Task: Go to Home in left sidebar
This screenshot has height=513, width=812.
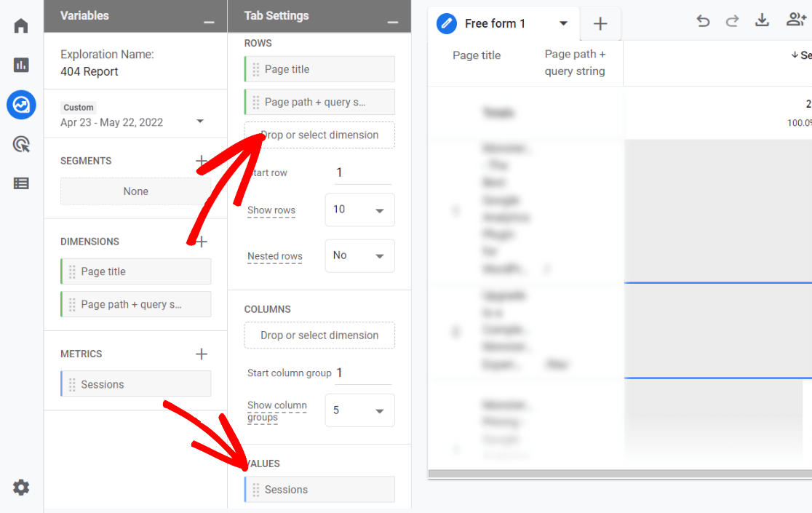Action: tap(21, 27)
